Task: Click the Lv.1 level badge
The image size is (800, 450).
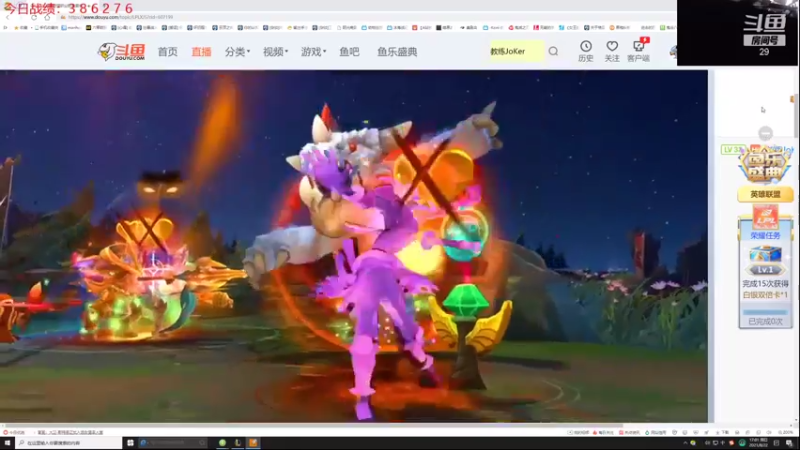Action: 765,269
